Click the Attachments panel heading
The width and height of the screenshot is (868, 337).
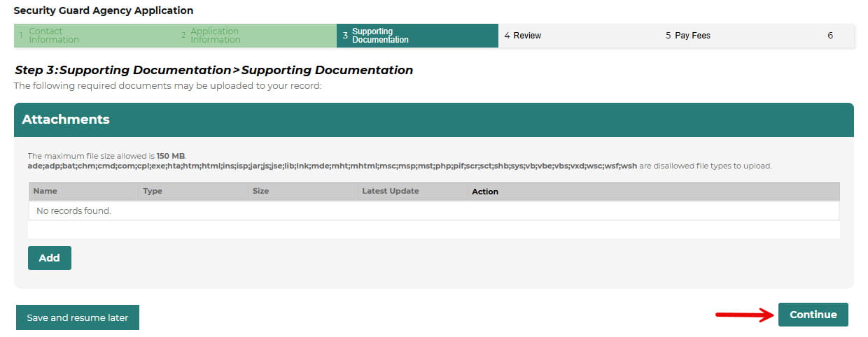(x=66, y=120)
